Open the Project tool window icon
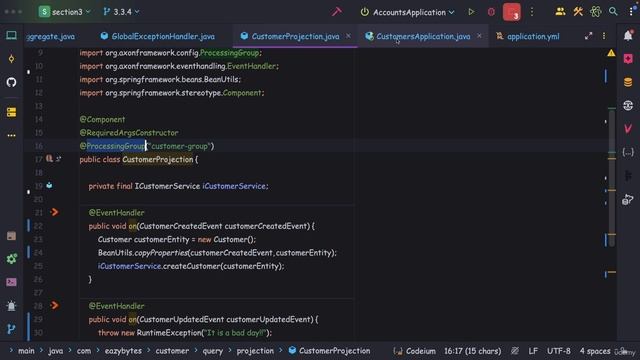Image resolution: width=640 pixels, height=360 pixels. (x=11, y=36)
